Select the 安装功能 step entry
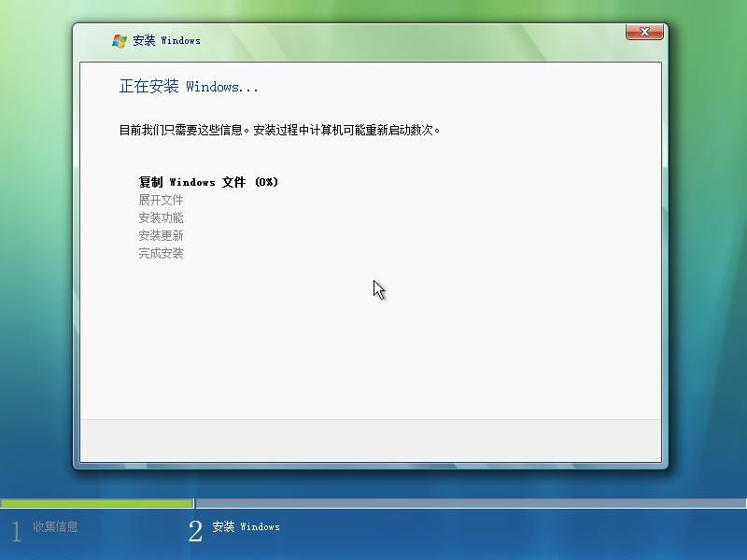The width and height of the screenshot is (747, 560). [160, 217]
